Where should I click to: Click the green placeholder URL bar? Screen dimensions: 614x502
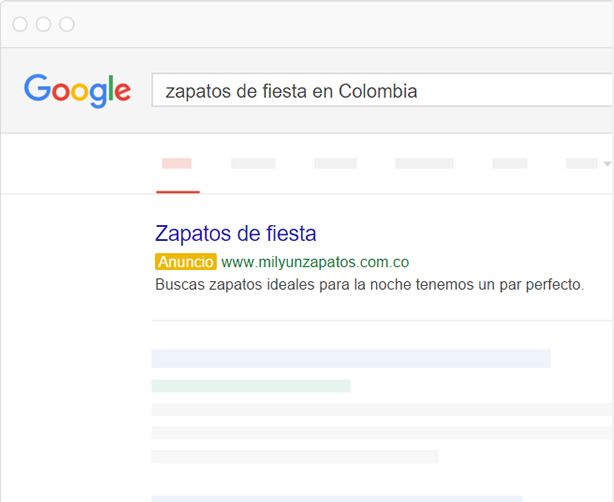click(x=250, y=386)
